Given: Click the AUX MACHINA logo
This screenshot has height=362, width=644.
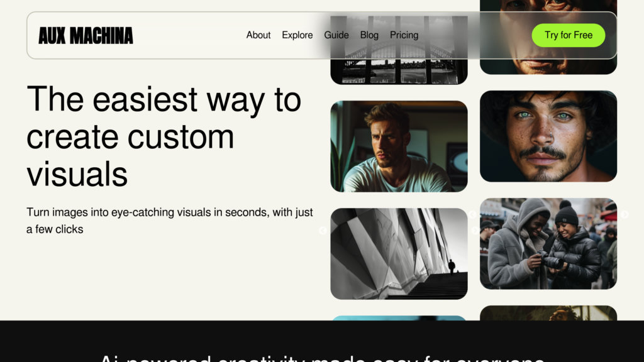Looking at the screenshot, I should click(86, 36).
